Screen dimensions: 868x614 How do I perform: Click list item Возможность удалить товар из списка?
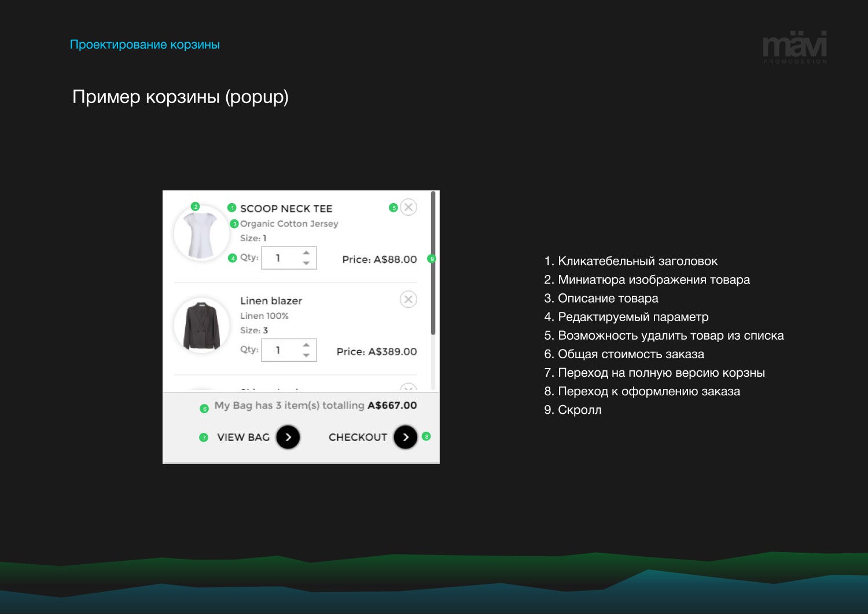pyautogui.click(x=664, y=335)
